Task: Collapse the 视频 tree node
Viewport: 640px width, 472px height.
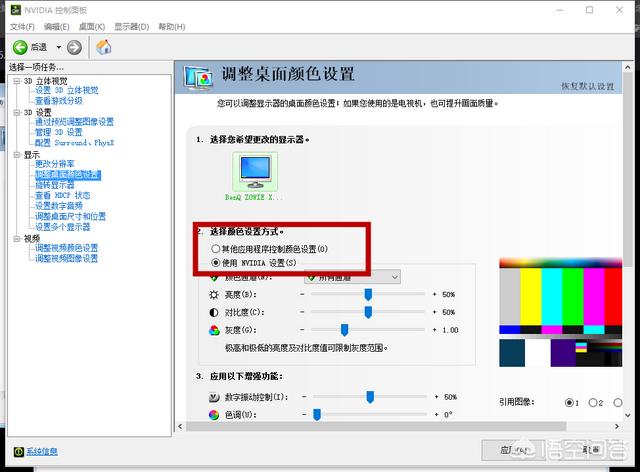Action: [x=17, y=238]
